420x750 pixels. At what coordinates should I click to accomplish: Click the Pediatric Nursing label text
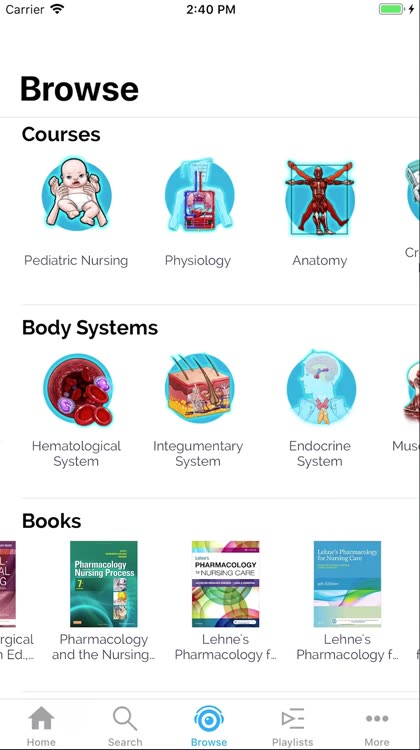(x=76, y=261)
